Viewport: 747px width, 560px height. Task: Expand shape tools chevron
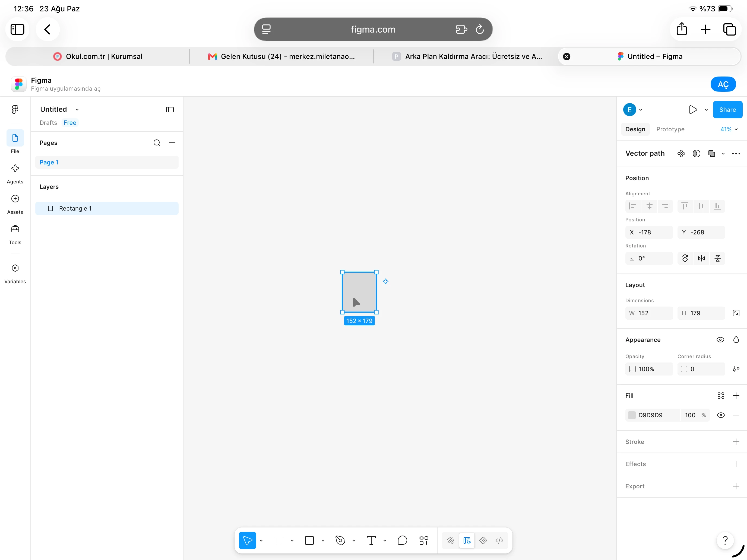pyautogui.click(x=322, y=541)
